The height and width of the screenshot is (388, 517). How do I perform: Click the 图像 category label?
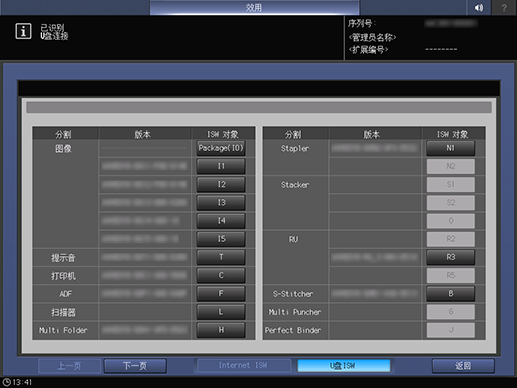point(63,149)
